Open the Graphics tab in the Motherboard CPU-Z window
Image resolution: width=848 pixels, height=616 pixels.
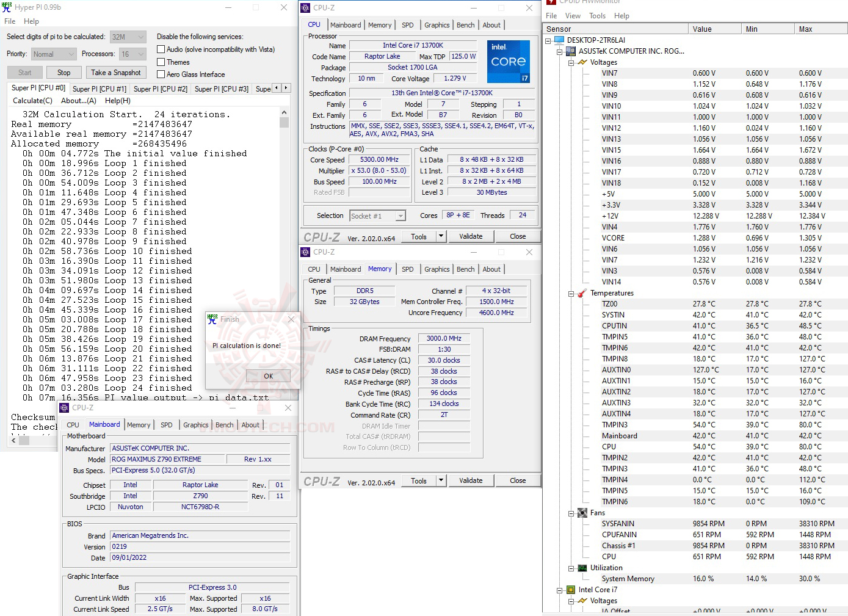[x=195, y=425]
